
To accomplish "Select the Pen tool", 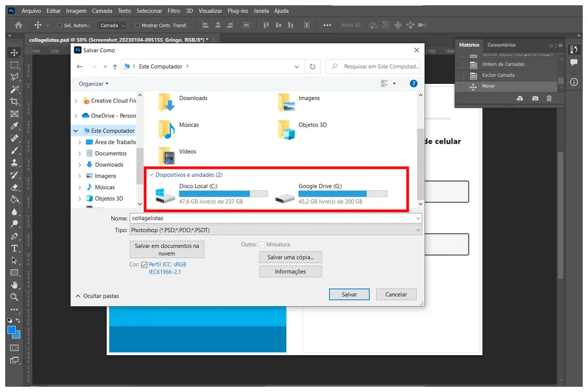I will pyautogui.click(x=14, y=236).
